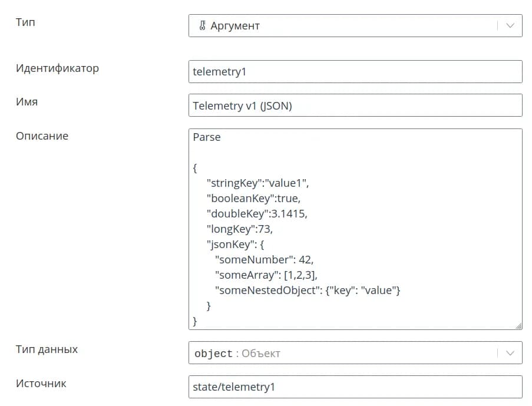Image resolution: width=532 pixels, height=406 pixels.
Task: Focus the Идентификатор field containing telemetry1
Action: [x=355, y=71]
